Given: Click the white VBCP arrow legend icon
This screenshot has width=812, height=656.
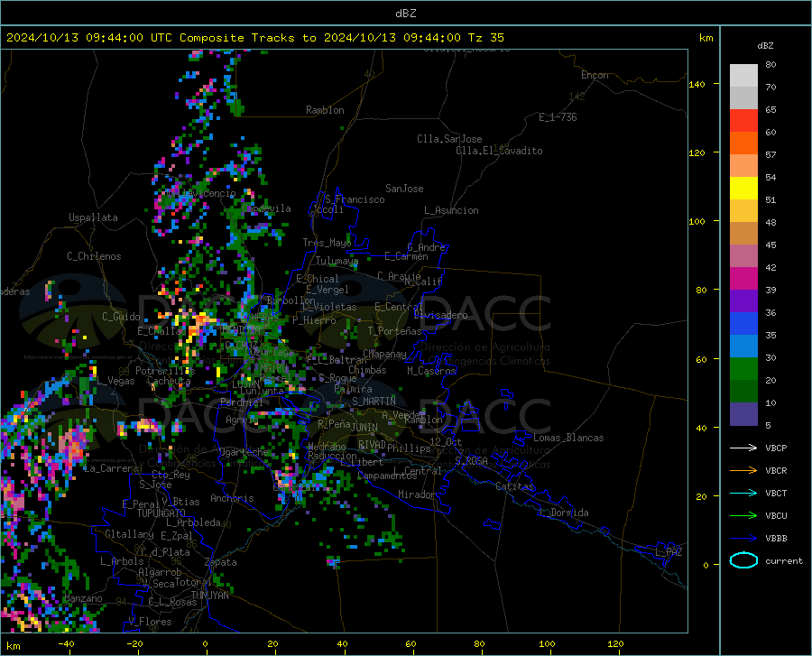Looking at the screenshot, I should click(743, 448).
